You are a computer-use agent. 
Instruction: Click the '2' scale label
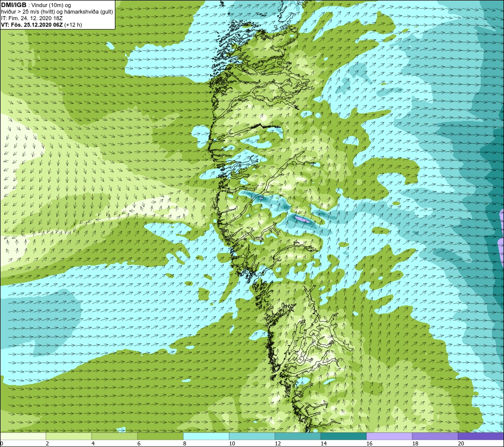[x=47, y=444]
